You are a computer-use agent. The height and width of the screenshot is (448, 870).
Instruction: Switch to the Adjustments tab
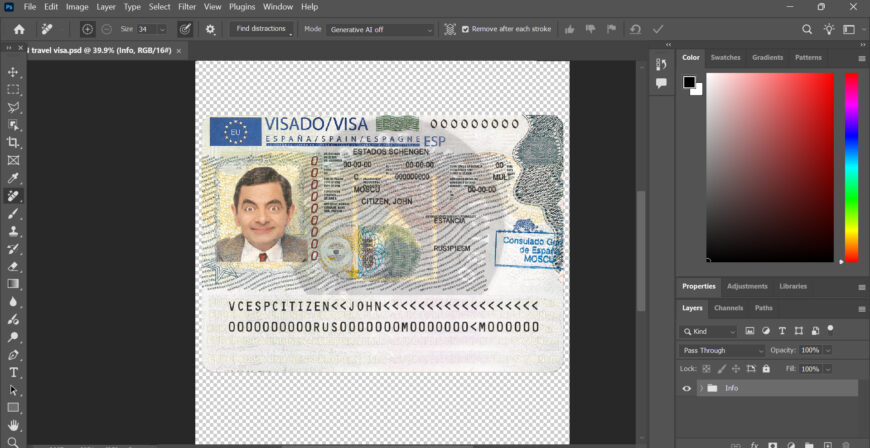point(747,286)
